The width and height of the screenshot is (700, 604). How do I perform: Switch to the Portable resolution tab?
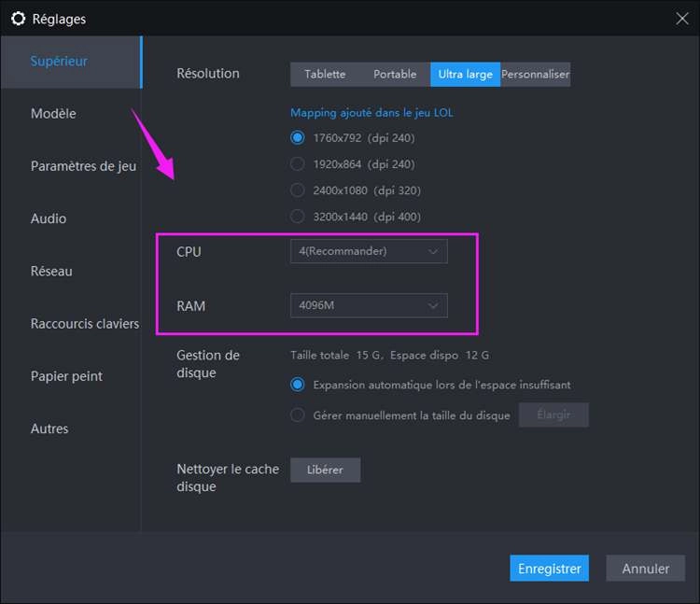tap(395, 75)
